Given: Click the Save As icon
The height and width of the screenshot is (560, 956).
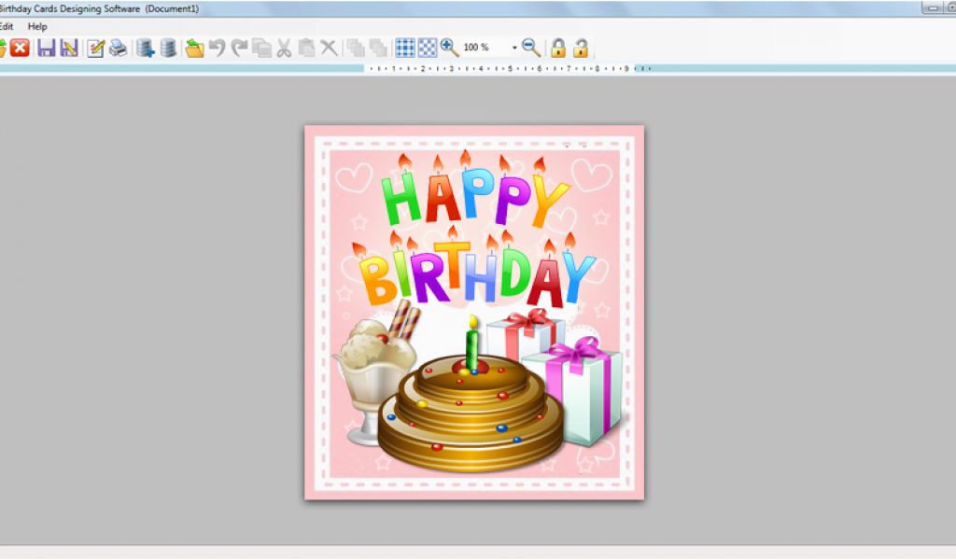Looking at the screenshot, I should tap(68, 48).
